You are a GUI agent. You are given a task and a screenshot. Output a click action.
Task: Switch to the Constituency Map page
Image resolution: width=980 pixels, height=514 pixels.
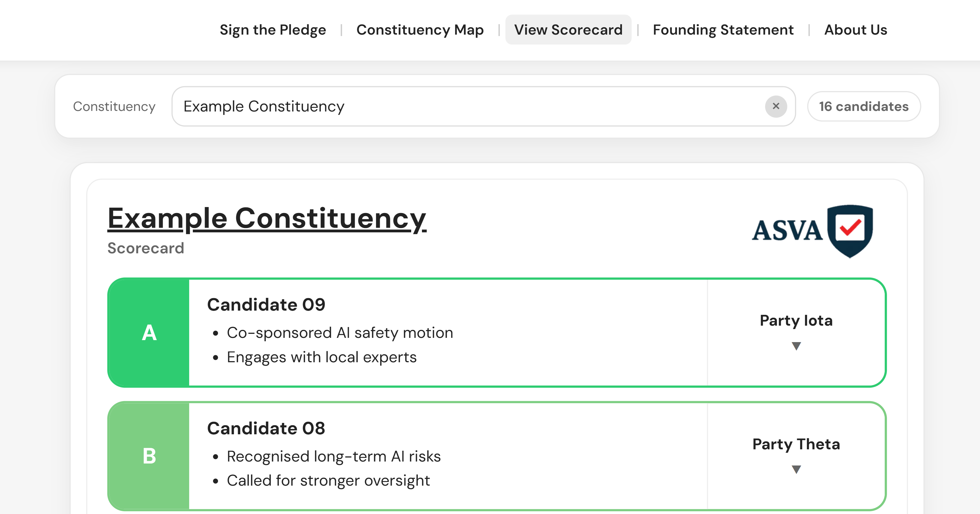tap(420, 30)
